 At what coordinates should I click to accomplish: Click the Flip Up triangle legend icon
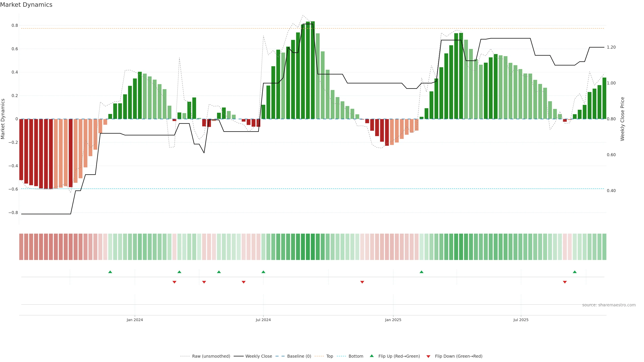[x=371, y=356]
